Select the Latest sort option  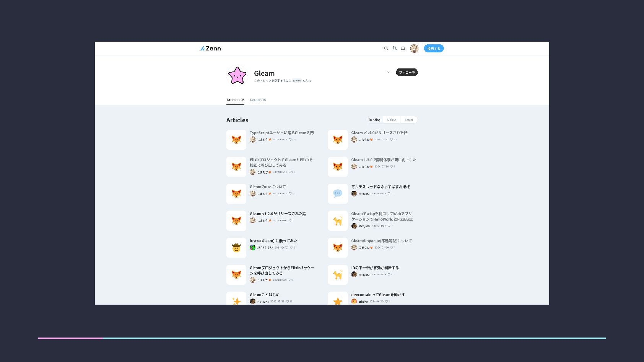409,120
